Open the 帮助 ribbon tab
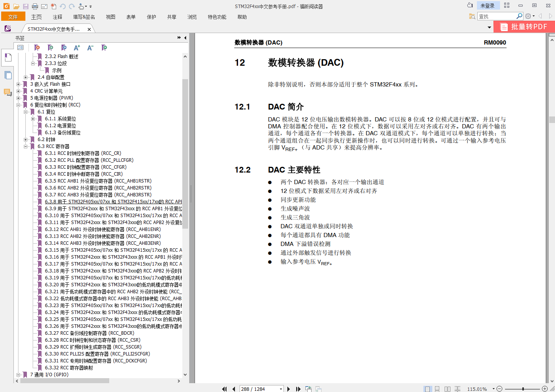The width and height of the screenshot is (555, 392). (x=242, y=17)
